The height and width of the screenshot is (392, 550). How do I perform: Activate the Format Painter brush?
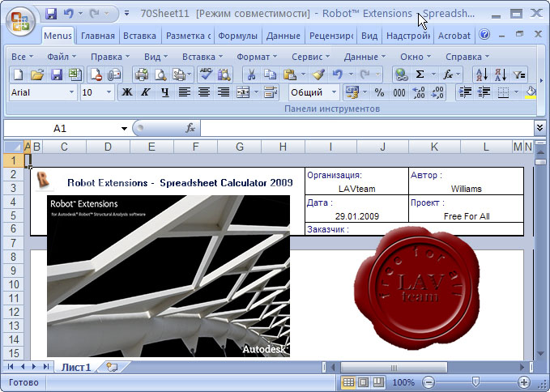tap(318, 75)
